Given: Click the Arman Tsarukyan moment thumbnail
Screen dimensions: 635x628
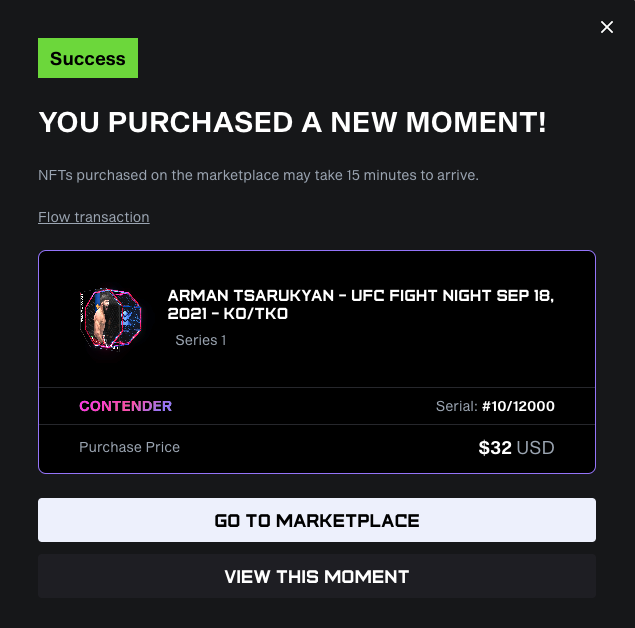Looking at the screenshot, I should [x=111, y=319].
